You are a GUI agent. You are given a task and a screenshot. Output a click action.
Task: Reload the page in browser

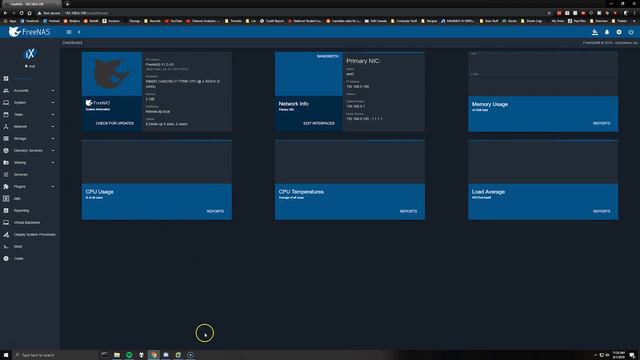[21, 13]
